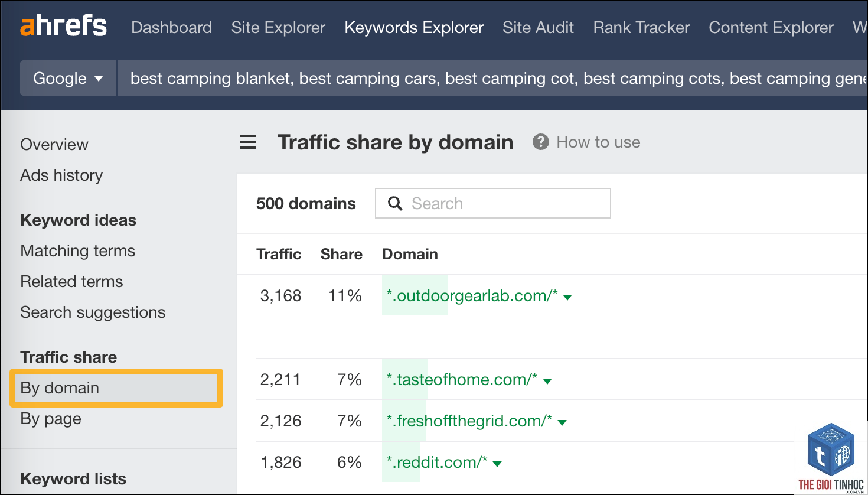Expand the outdoorgearlab.com domain dropdown arrow
Image resolution: width=868 pixels, height=495 pixels.
[x=567, y=297]
